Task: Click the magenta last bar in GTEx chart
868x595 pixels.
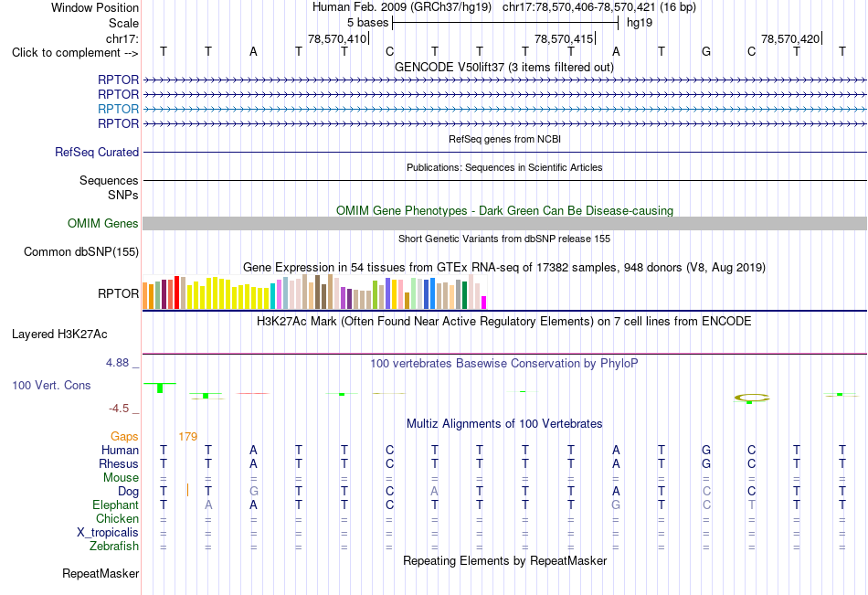Action: (483, 303)
